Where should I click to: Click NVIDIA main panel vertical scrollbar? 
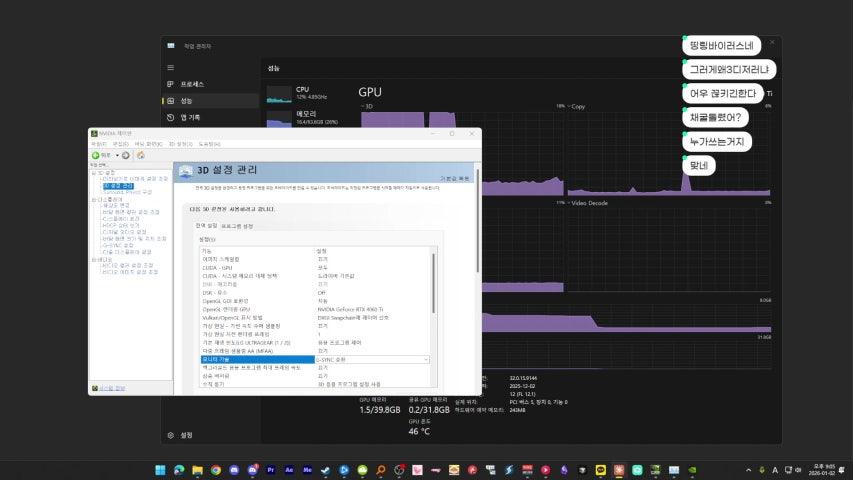pyautogui.click(x=478, y=220)
